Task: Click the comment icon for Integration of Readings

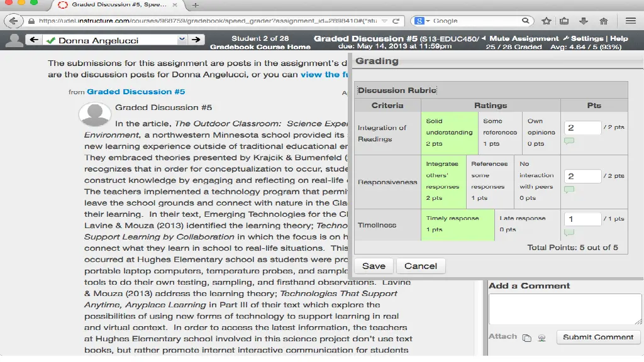Action: tap(569, 141)
